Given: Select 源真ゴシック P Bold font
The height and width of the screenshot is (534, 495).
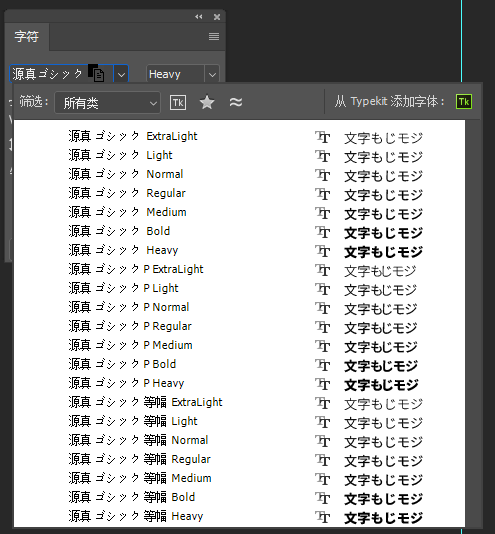Looking at the screenshot, I should 239,364.
